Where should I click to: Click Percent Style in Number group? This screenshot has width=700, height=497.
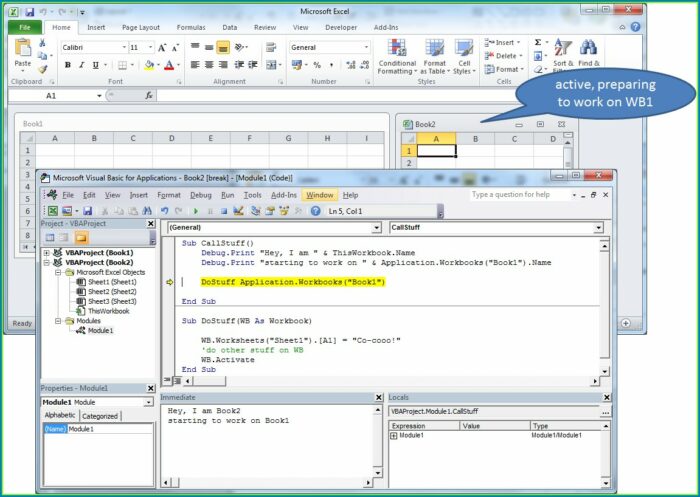pos(317,65)
